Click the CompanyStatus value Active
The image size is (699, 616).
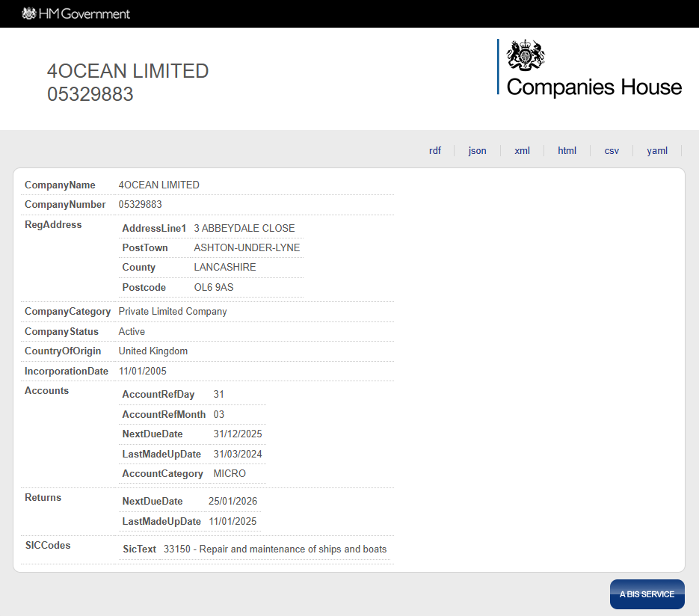[x=132, y=332]
